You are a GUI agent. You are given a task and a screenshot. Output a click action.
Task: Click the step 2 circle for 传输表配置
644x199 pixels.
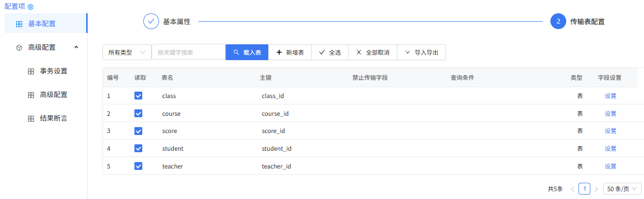pyautogui.click(x=558, y=22)
